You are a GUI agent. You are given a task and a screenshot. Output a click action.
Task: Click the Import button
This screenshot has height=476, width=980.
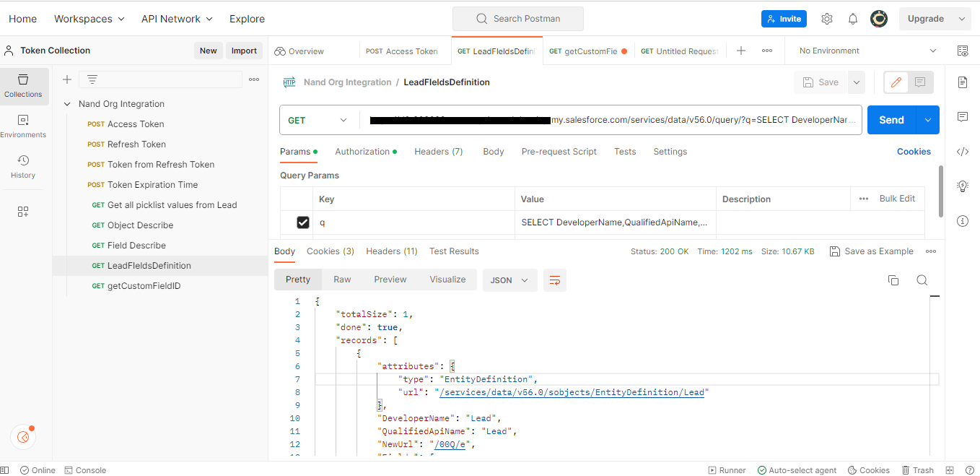244,51
